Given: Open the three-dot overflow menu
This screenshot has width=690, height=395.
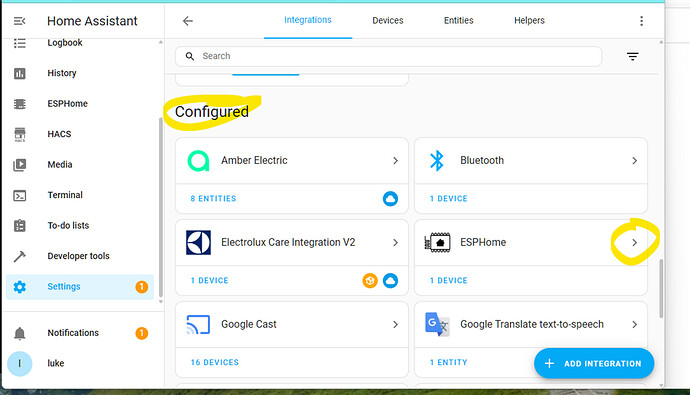Looking at the screenshot, I should [641, 21].
